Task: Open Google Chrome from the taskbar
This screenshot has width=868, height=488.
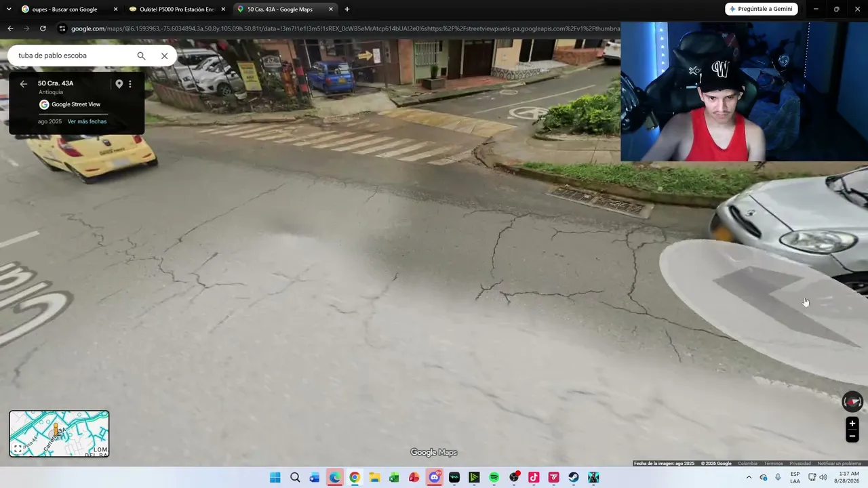Action: click(x=354, y=477)
